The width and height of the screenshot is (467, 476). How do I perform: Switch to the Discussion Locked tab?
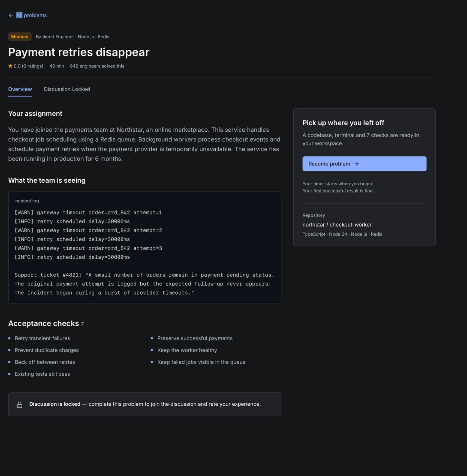(x=67, y=89)
